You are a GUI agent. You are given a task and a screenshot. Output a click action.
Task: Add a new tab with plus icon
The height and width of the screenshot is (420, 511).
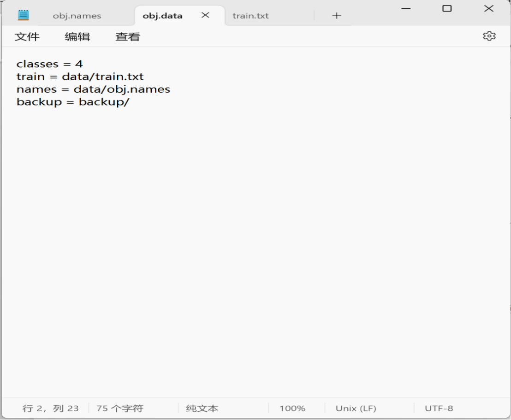tap(336, 16)
